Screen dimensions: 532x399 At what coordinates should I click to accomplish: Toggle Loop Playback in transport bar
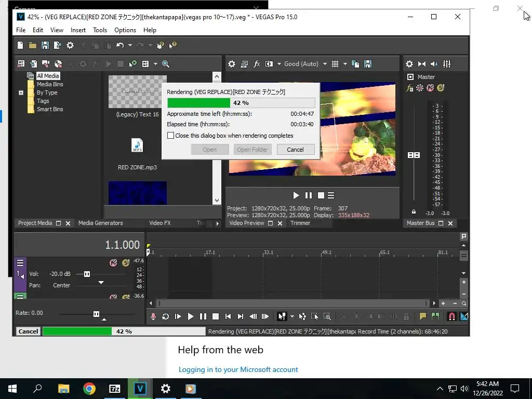(166, 316)
